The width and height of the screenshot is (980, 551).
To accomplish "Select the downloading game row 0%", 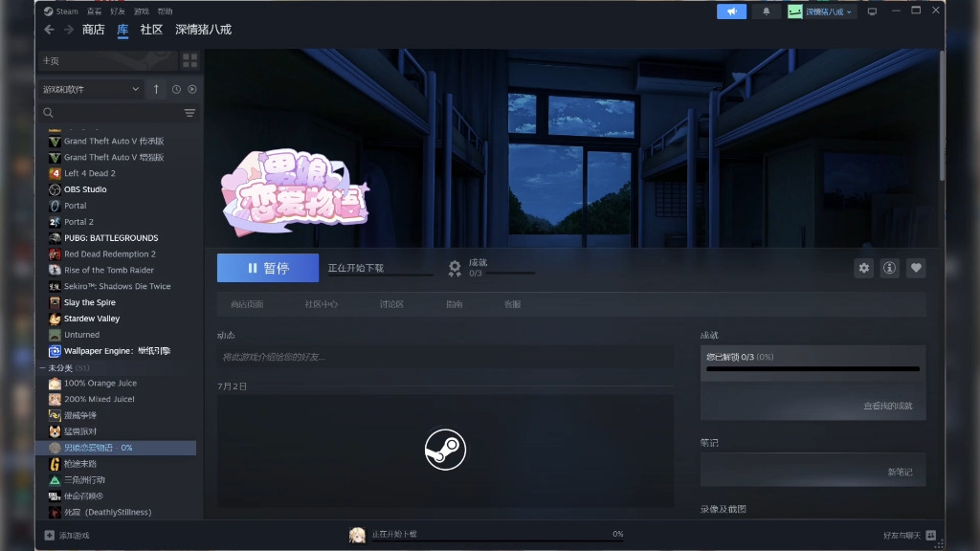I will click(x=116, y=448).
